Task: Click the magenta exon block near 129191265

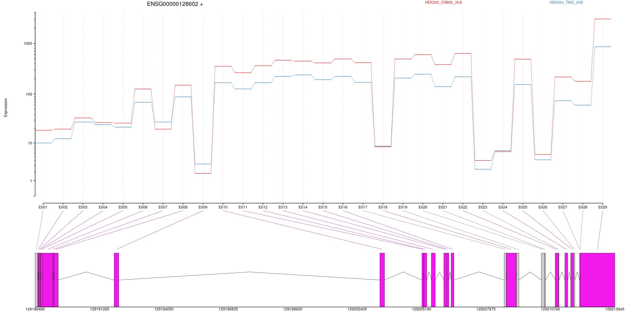Action: (x=116, y=280)
